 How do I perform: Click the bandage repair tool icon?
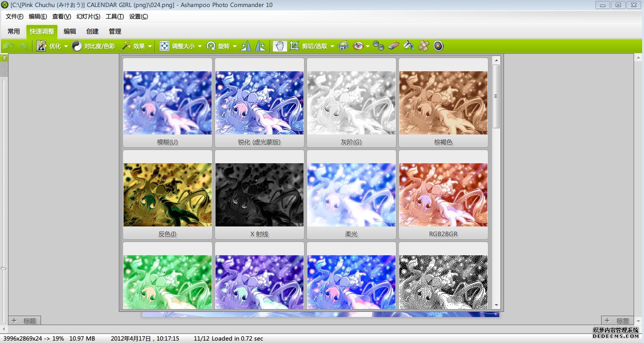point(423,46)
